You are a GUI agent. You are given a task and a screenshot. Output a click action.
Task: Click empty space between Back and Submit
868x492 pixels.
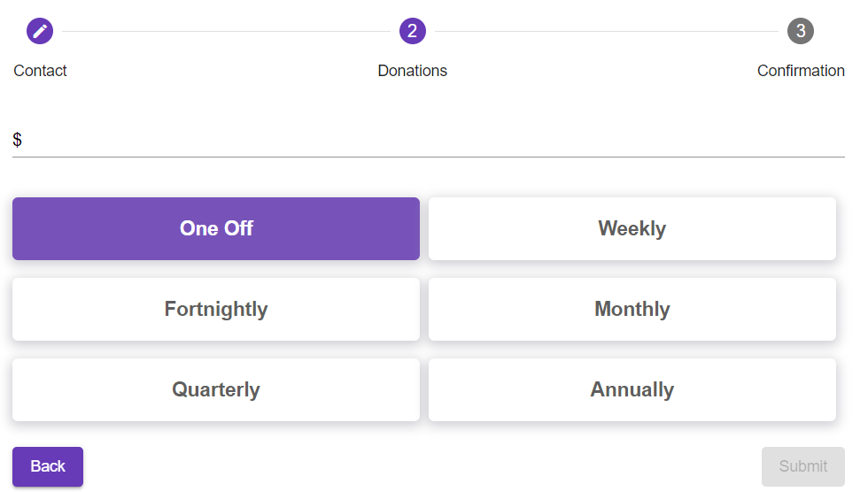coord(422,466)
